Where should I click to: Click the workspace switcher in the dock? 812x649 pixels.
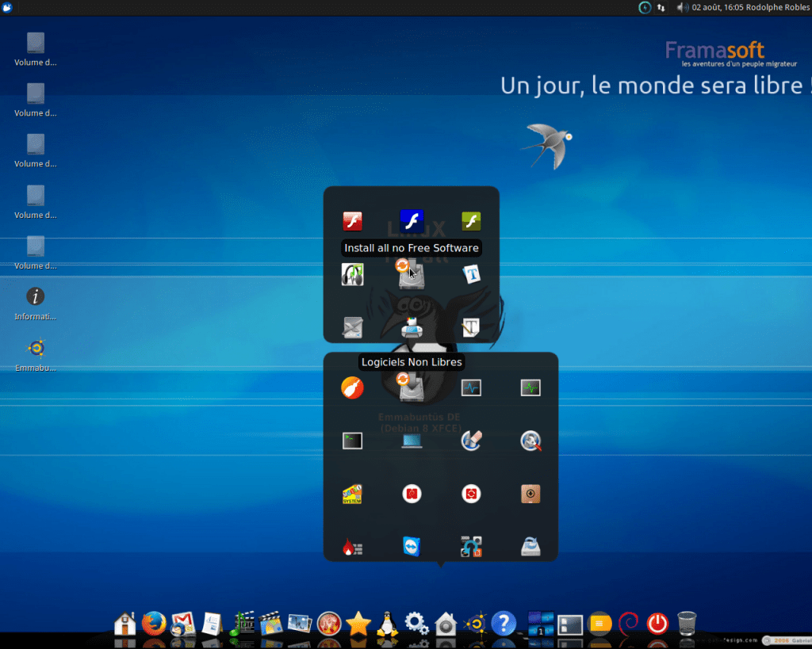(x=540, y=624)
